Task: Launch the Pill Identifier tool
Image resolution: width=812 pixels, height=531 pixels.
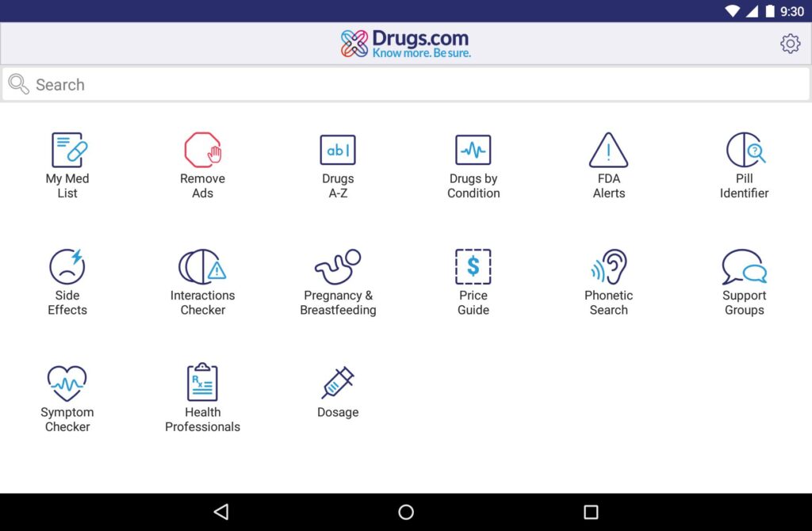Action: (x=744, y=165)
